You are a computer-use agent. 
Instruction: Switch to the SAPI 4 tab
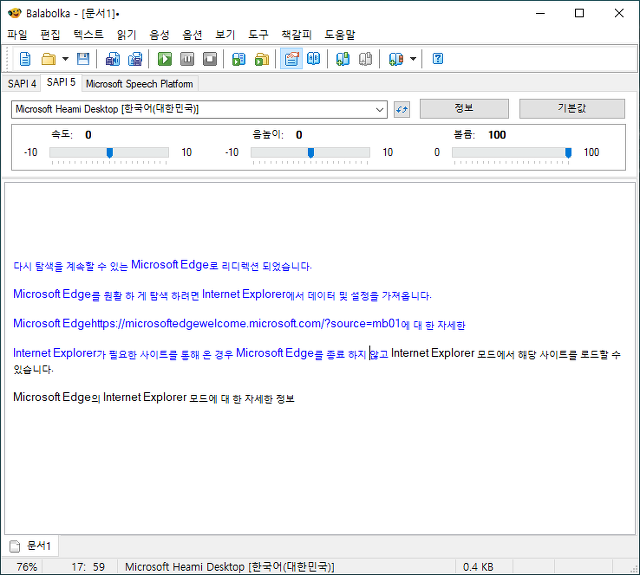tap(22, 84)
